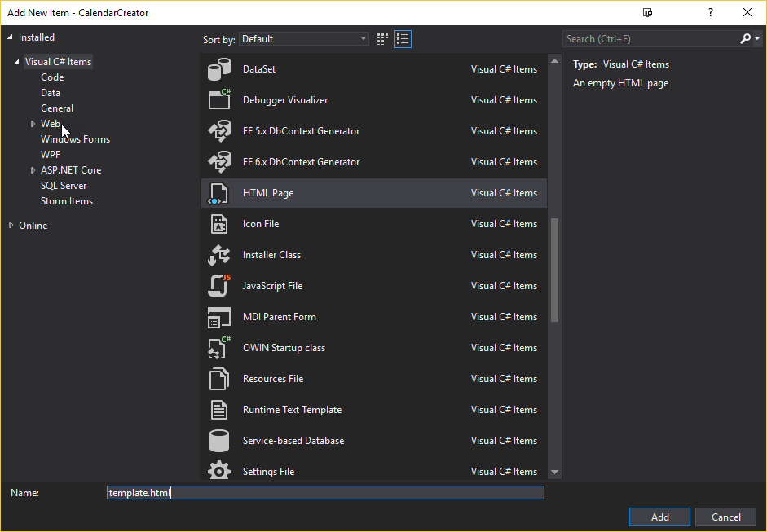
Task: Switch to small icons view
Action: coord(383,39)
